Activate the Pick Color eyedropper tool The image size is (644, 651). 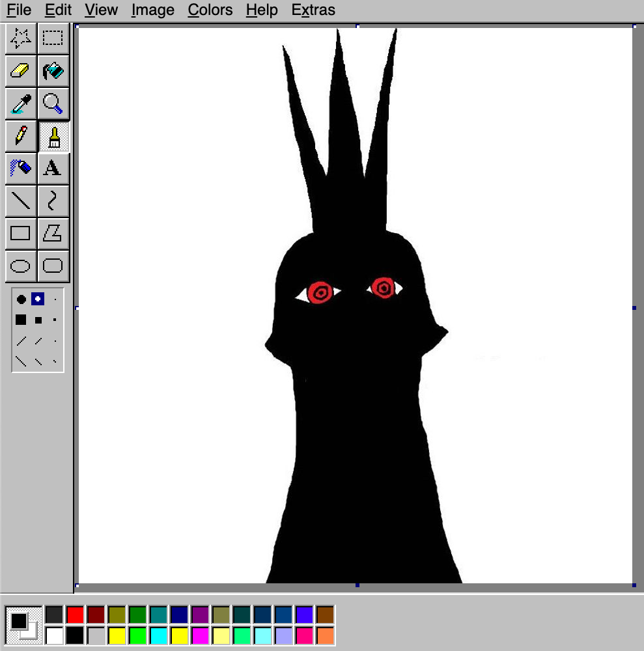click(x=21, y=104)
